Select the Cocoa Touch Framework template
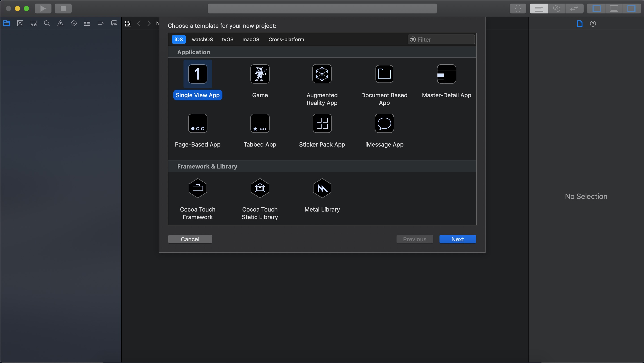 pos(198,199)
